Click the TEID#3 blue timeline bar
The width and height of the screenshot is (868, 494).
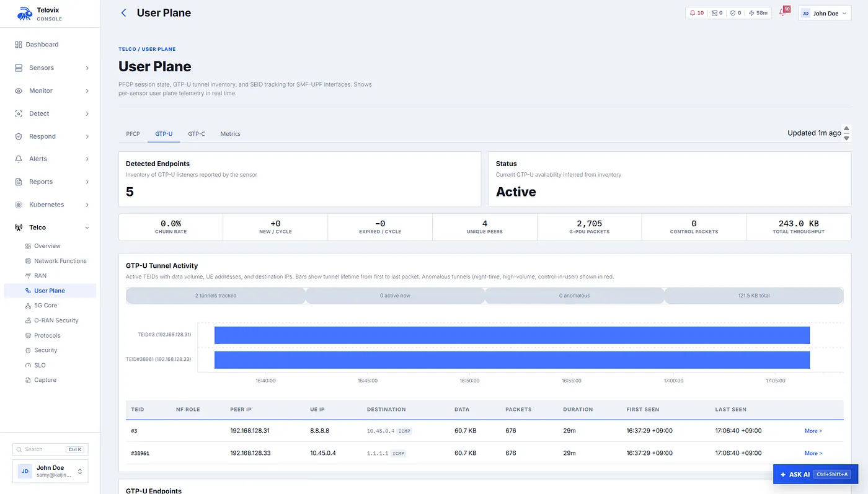[512, 335]
